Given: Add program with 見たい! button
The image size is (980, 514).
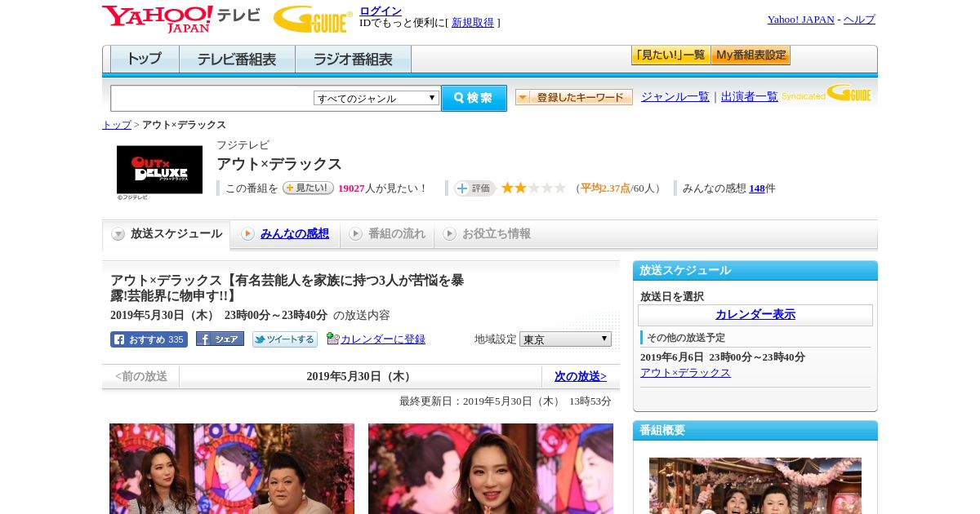Looking at the screenshot, I should tap(308, 188).
